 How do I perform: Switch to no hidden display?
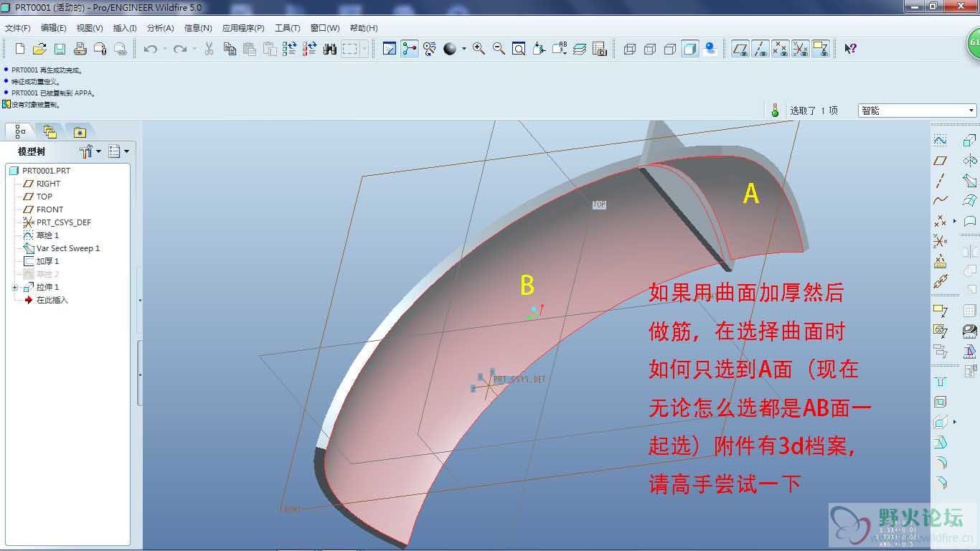(670, 49)
